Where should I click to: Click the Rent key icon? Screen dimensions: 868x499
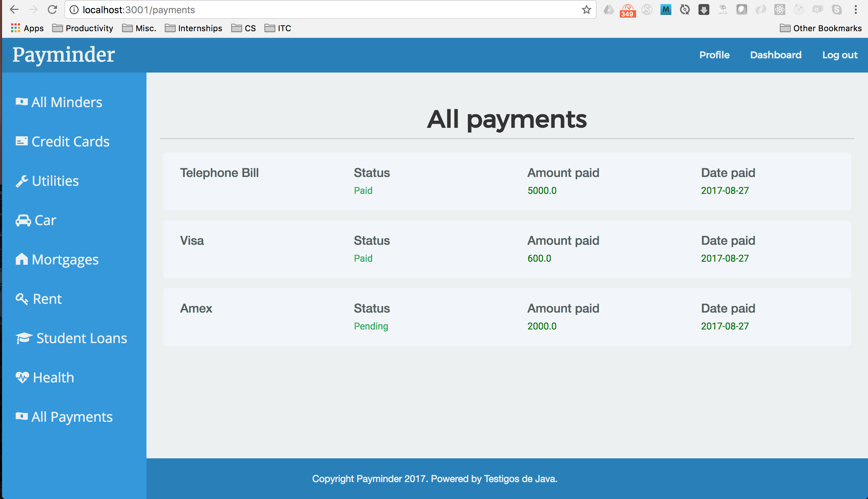tap(22, 299)
